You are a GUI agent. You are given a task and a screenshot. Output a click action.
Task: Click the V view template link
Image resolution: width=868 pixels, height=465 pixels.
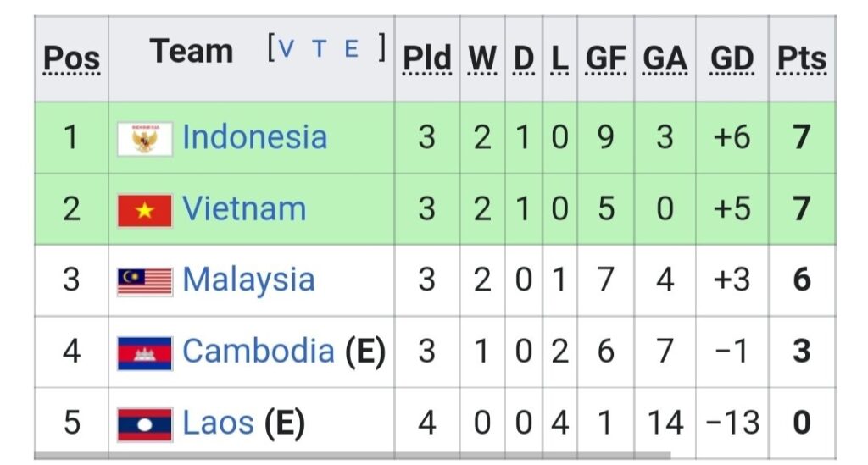[286, 49]
